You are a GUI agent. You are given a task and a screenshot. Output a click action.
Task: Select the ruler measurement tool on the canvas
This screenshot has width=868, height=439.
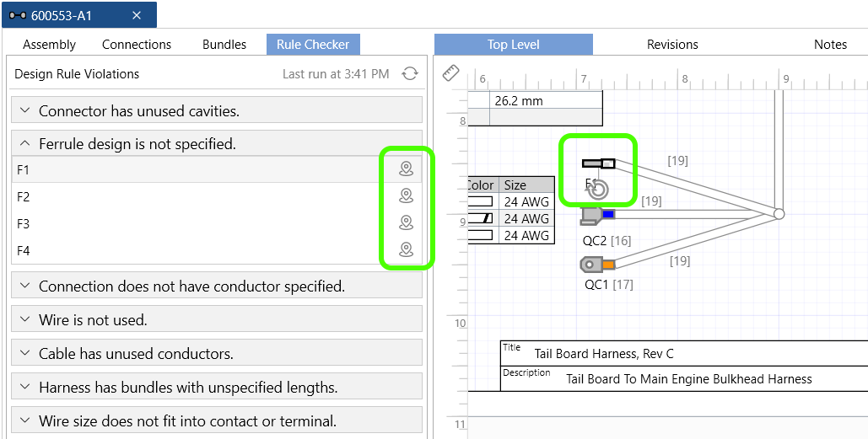click(451, 73)
